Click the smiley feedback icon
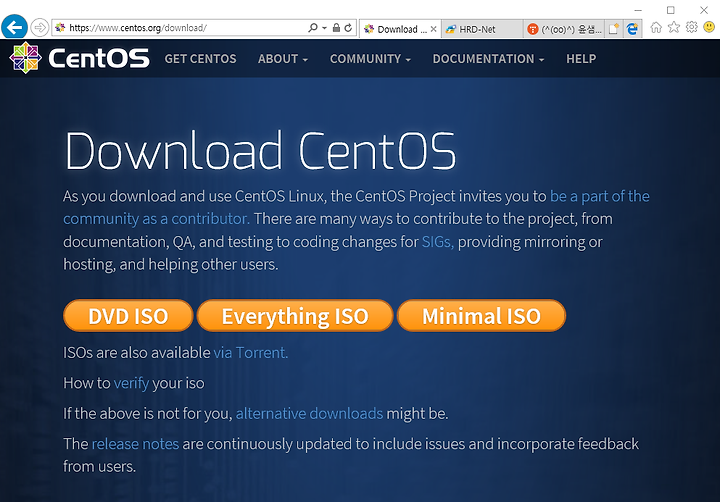This screenshot has width=720, height=502. [709, 28]
